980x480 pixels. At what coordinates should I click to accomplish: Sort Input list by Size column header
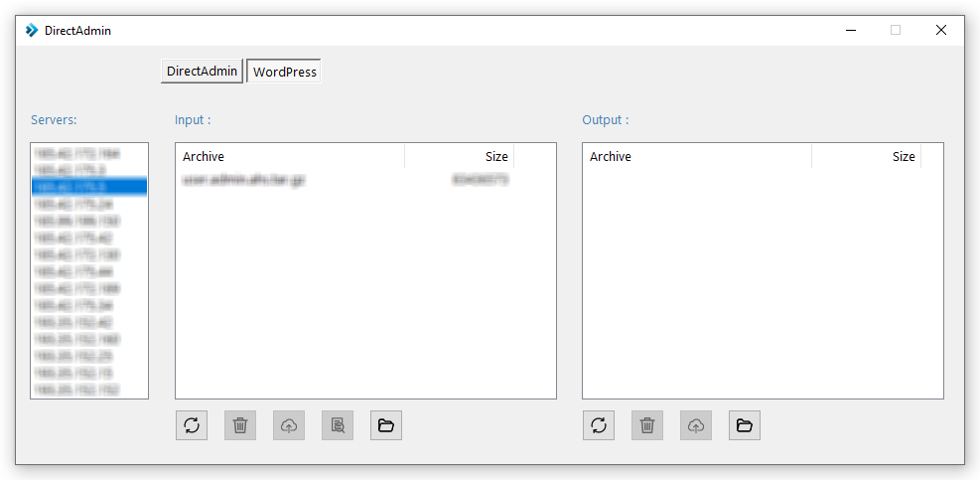pos(460,156)
